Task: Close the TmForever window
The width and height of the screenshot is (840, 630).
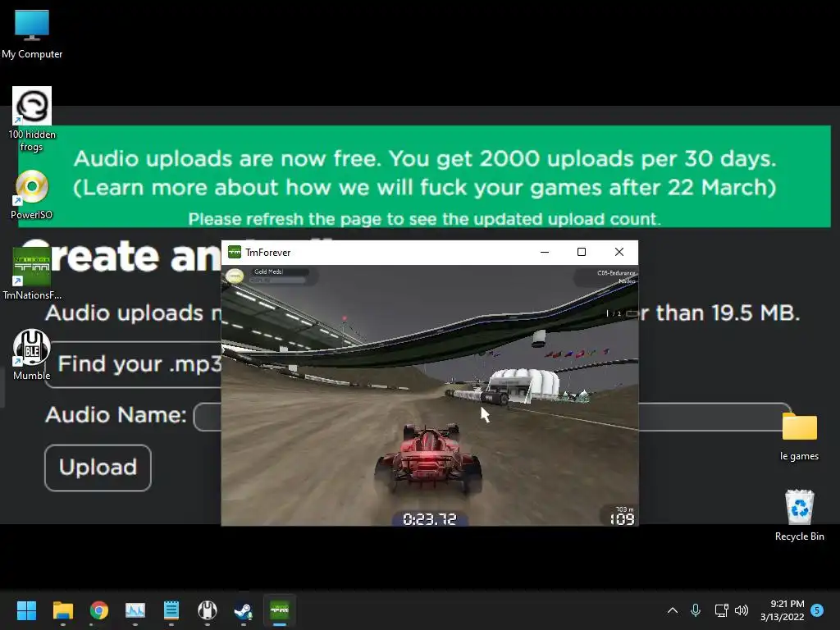Action: [619, 252]
